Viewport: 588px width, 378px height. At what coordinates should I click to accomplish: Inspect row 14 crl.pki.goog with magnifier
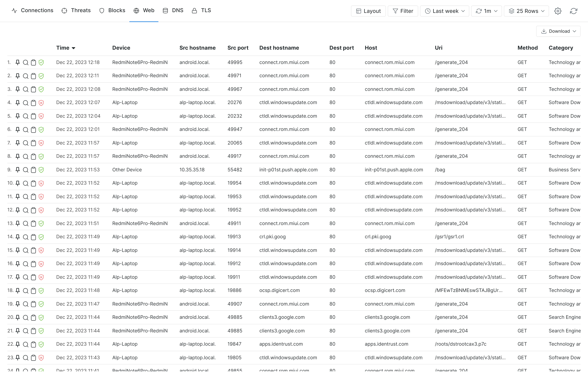click(x=26, y=237)
